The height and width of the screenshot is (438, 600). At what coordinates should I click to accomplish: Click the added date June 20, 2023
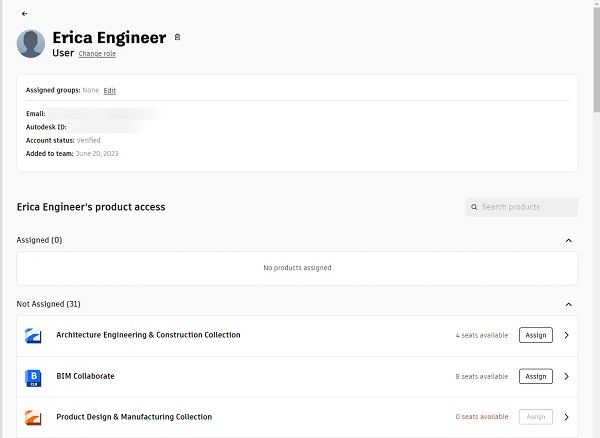(97, 154)
